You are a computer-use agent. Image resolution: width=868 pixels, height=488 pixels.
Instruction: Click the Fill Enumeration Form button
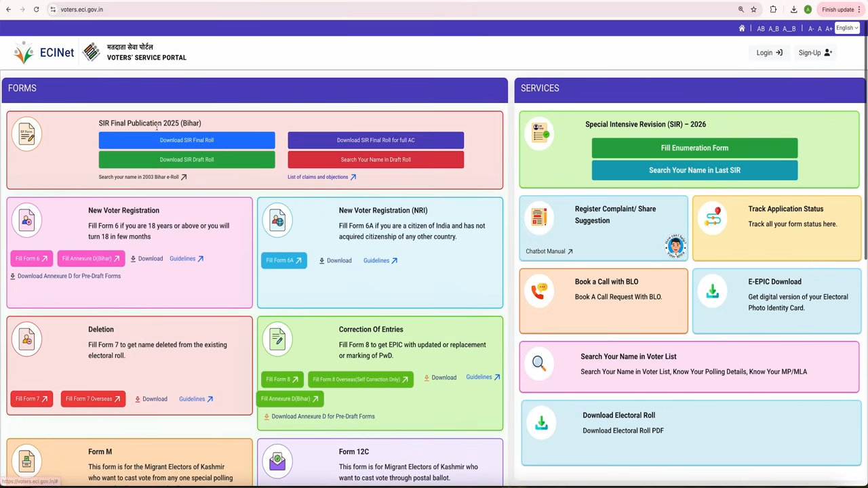click(694, 148)
